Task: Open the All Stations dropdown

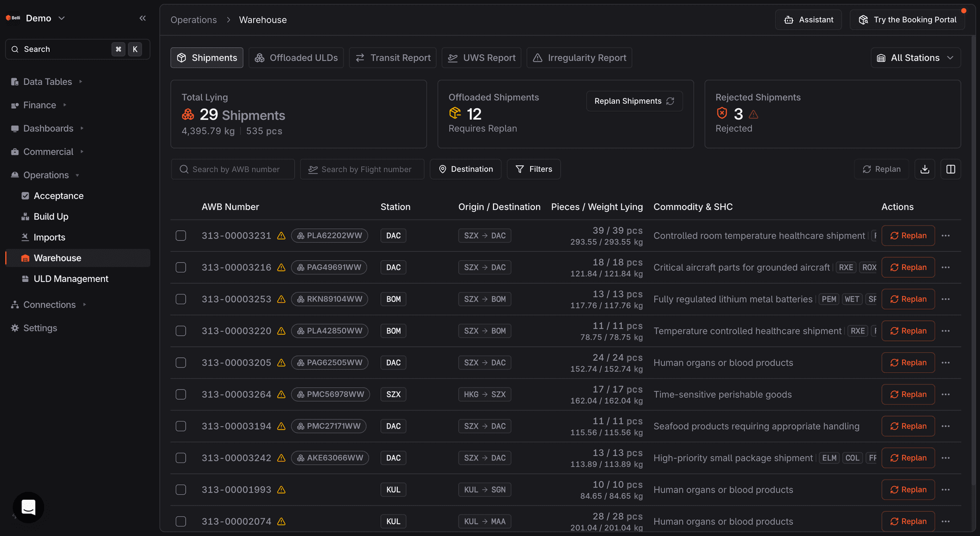Action: (x=915, y=58)
